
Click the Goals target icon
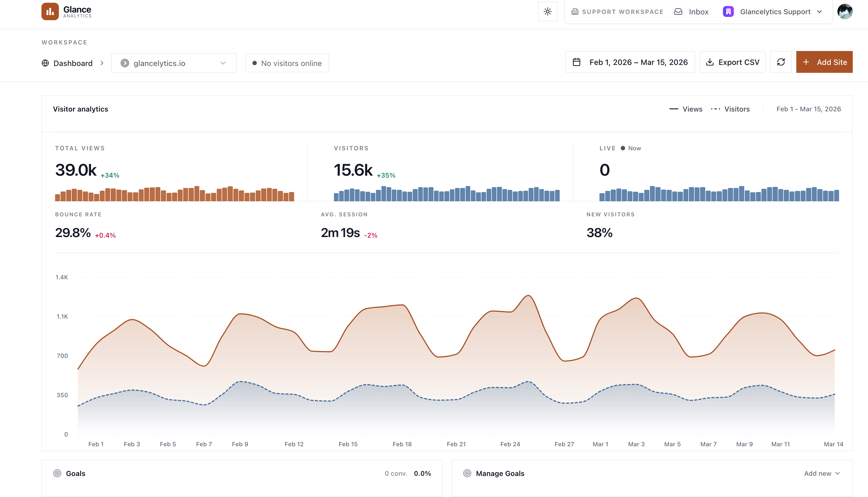57,473
